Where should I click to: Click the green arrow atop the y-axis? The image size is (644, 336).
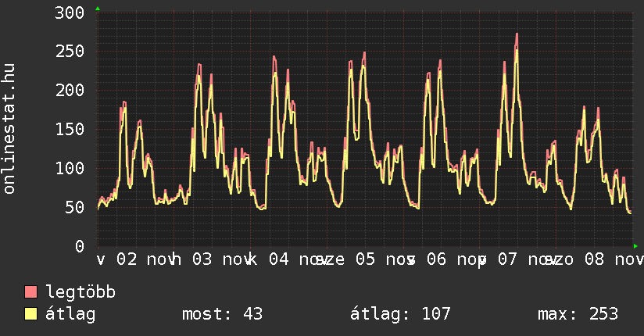coord(98,9)
